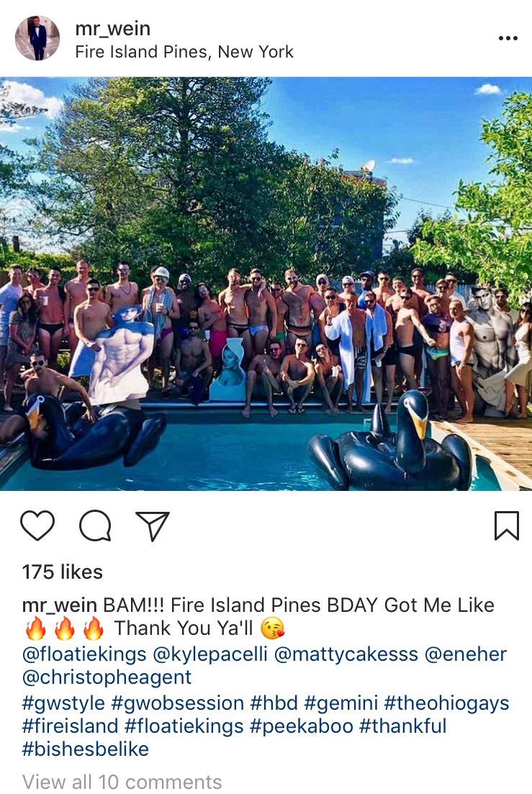Viewport: 532px width, 794px height.
Task: Open comments via speech bubble icon
Action: point(95,526)
